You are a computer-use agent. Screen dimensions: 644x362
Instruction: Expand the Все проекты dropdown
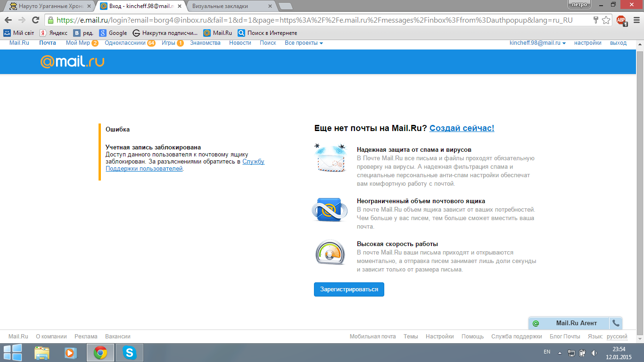[x=304, y=43]
